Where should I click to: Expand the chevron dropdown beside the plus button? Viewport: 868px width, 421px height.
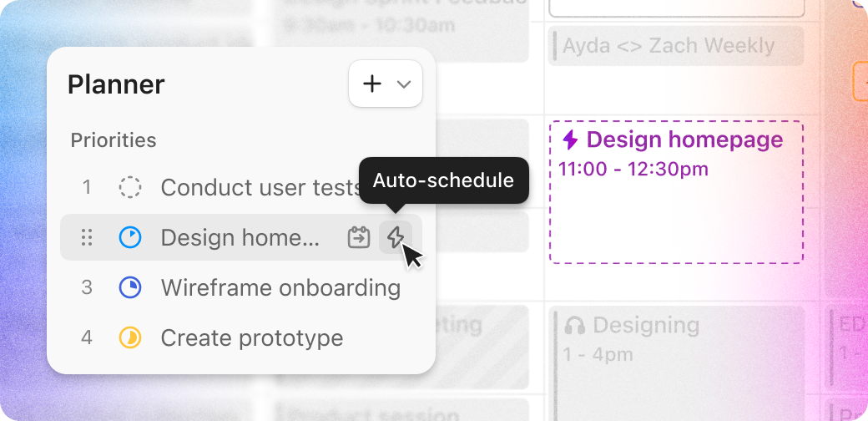pos(404,84)
